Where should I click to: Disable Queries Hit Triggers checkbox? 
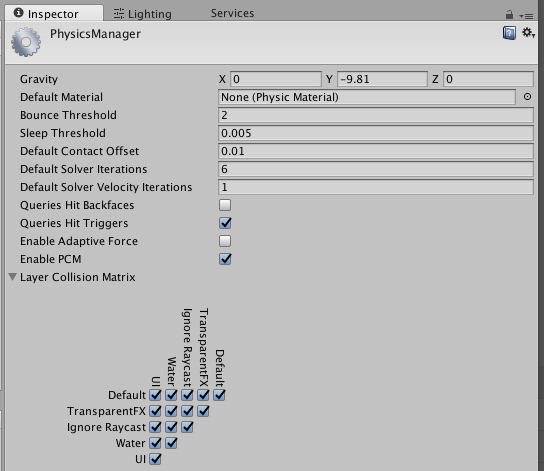(225, 223)
